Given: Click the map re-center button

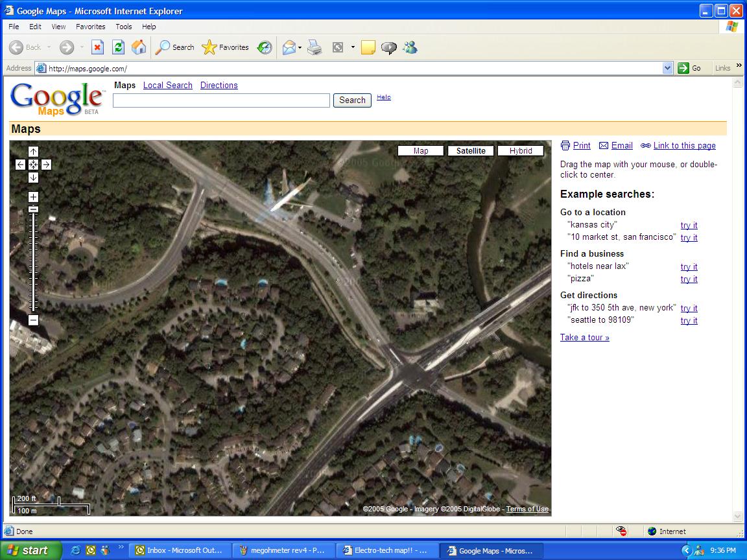Looking at the screenshot, I should pos(33,165).
